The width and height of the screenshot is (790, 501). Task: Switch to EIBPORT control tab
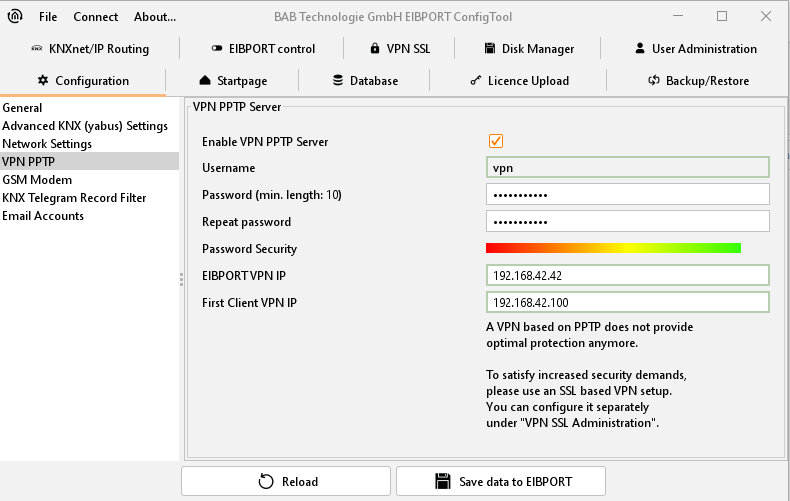pyautogui.click(x=263, y=48)
